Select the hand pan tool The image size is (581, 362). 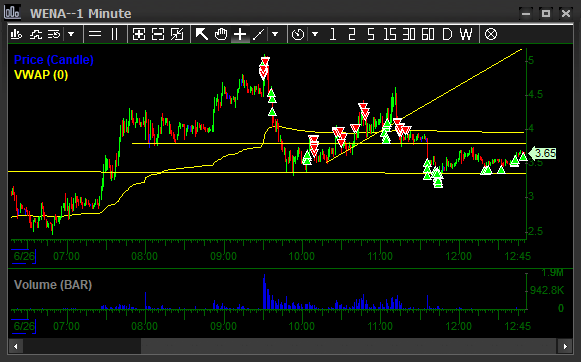[x=221, y=34]
